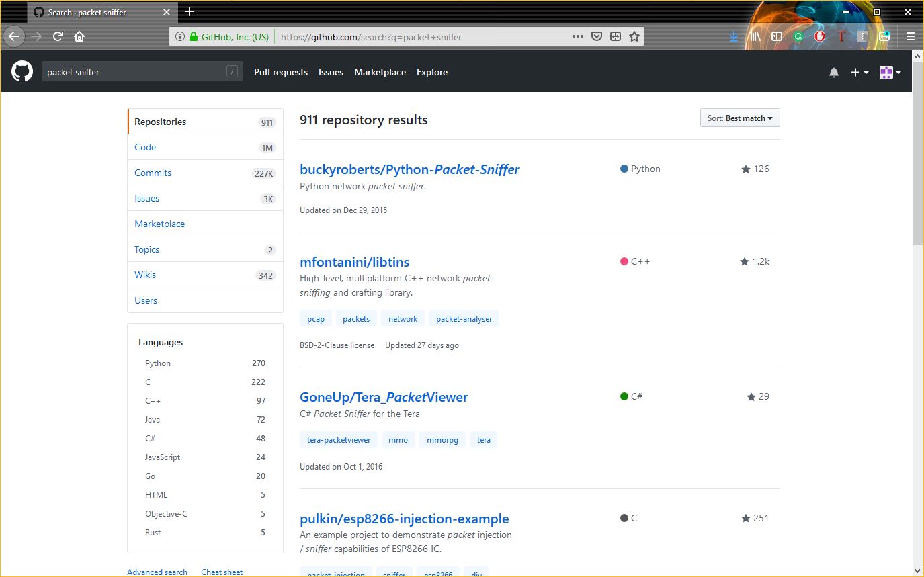This screenshot has width=924, height=577.
Task: Go back to the previous page
Action: click(x=14, y=36)
